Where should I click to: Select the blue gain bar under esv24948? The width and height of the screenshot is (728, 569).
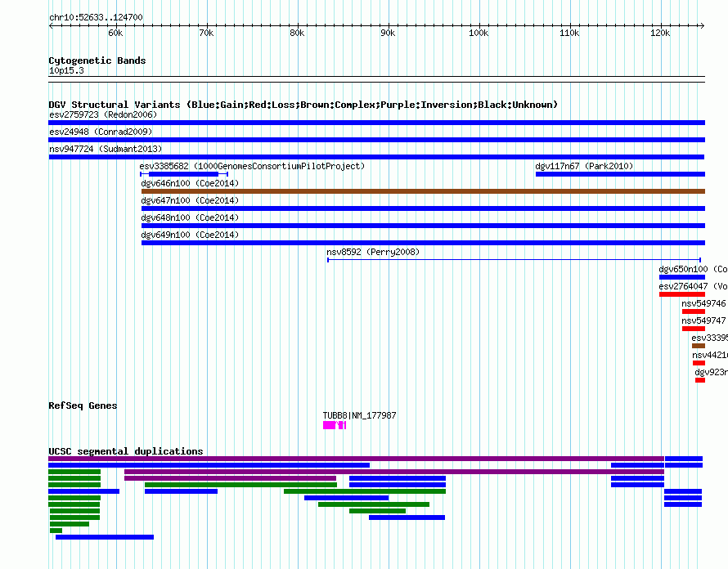376,140
